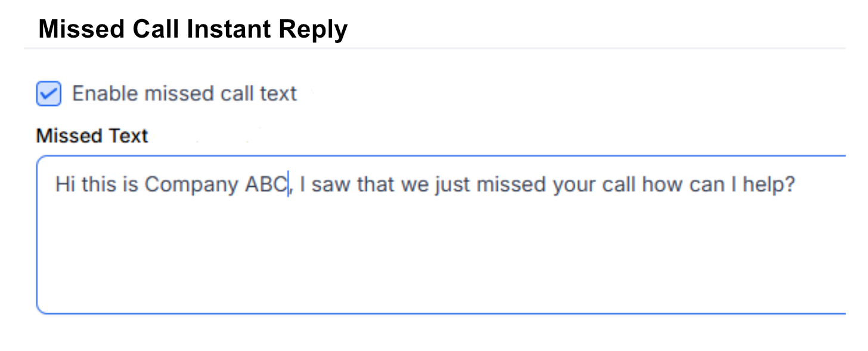Click the word 'your' in the message
This screenshot has width=868, height=351.
(x=574, y=185)
